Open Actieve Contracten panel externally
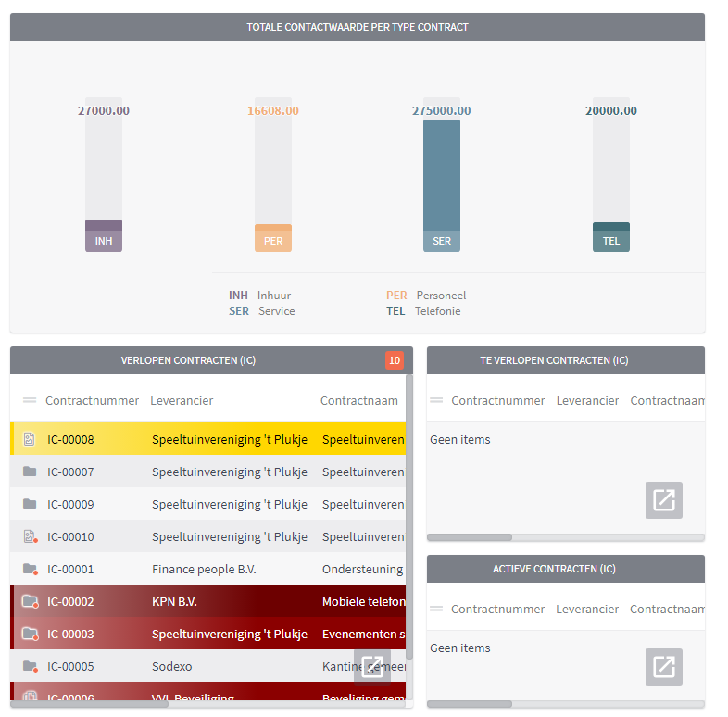 [x=663, y=667]
